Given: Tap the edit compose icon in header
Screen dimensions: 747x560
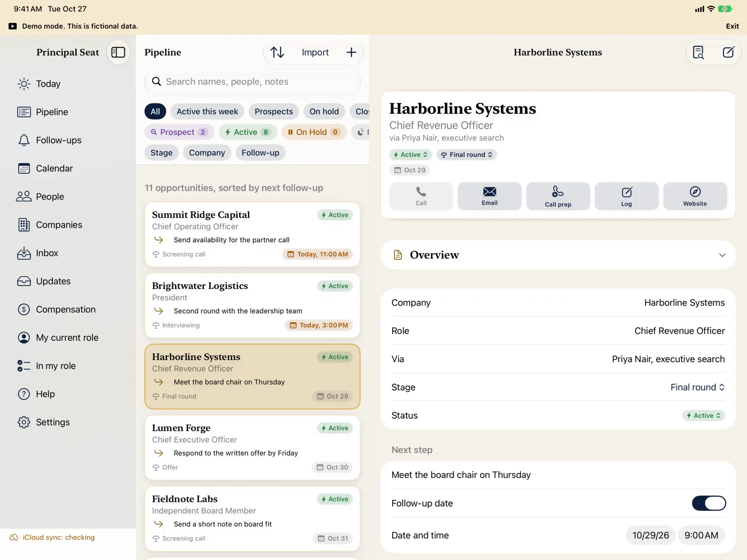Looking at the screenshot, I should [x=728, y=52].
